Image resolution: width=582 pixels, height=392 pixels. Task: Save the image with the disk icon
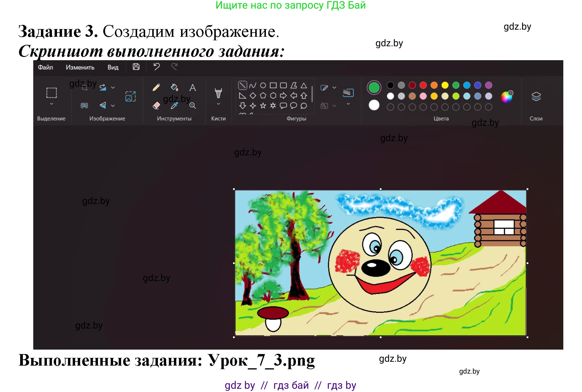coord(136,67)
